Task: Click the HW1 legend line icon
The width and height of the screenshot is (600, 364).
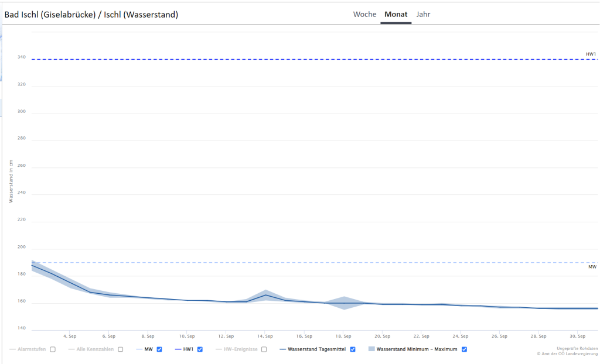Action: click(178, 349)
